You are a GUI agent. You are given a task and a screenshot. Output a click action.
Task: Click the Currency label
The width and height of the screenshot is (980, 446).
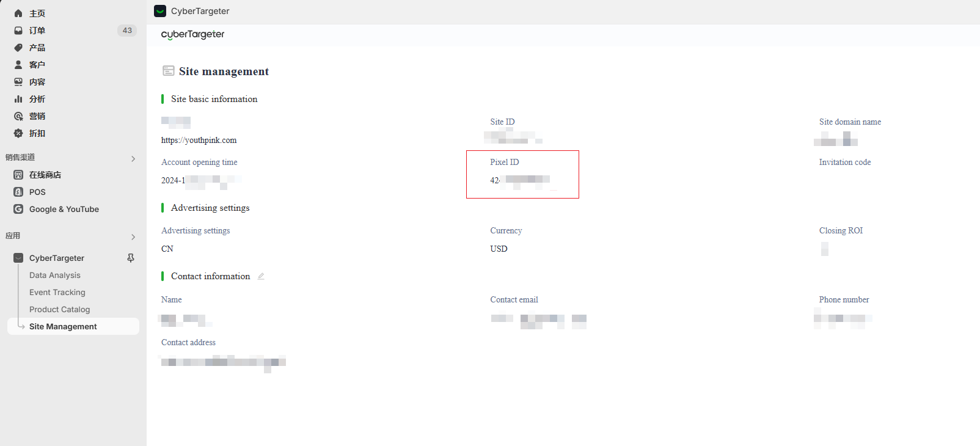506,230
